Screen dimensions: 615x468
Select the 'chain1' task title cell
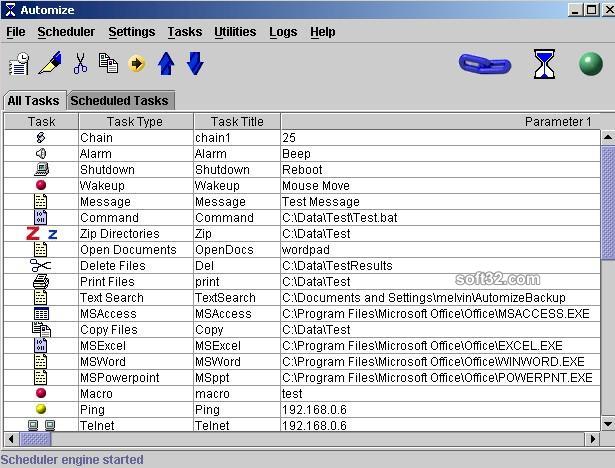[237, 138]
